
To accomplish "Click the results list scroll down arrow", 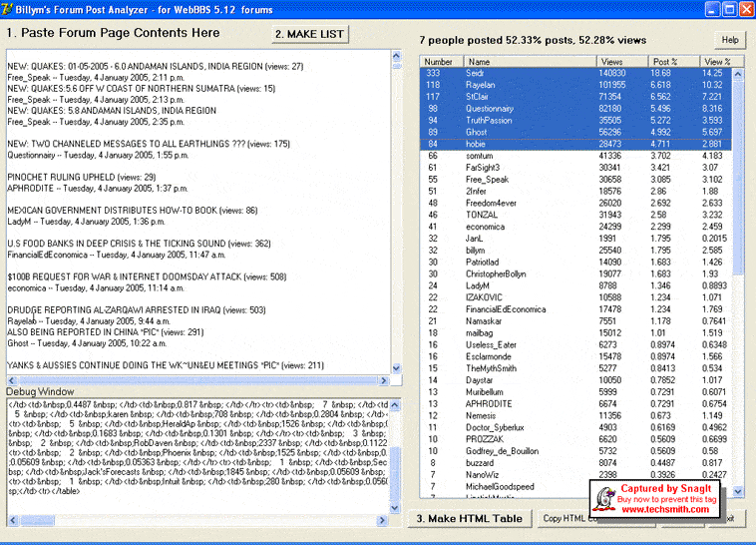I will point(738,491).
